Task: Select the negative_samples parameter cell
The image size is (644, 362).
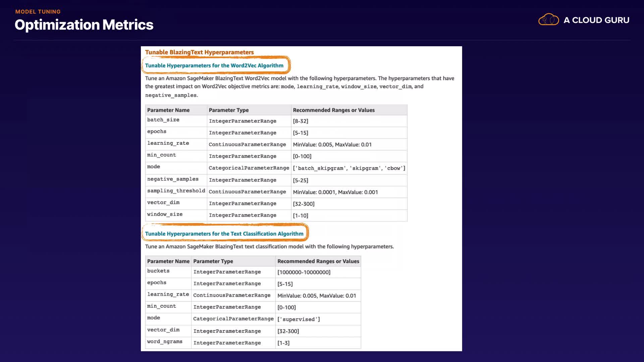Action: pyautogui.click(x=173, y=179)
